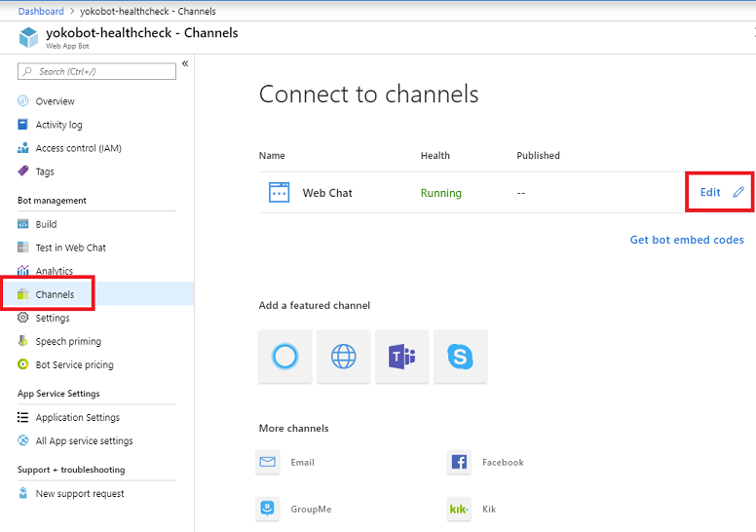Select Channels in Bot management

click(x=55, y=294)
